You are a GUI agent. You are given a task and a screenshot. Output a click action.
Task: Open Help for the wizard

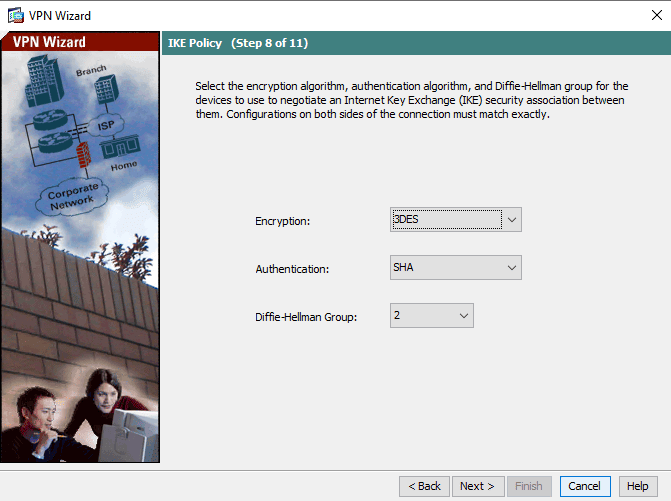click(x=638, y=486)
